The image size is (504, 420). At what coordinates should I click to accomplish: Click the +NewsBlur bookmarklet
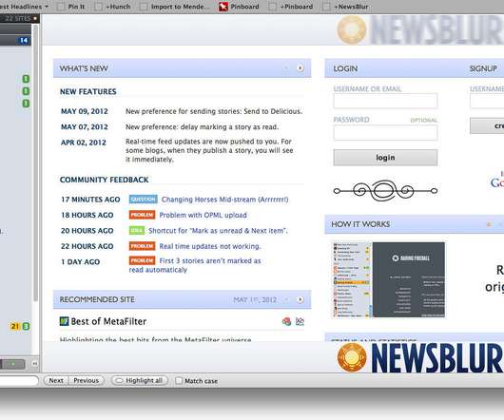point(345,7)
